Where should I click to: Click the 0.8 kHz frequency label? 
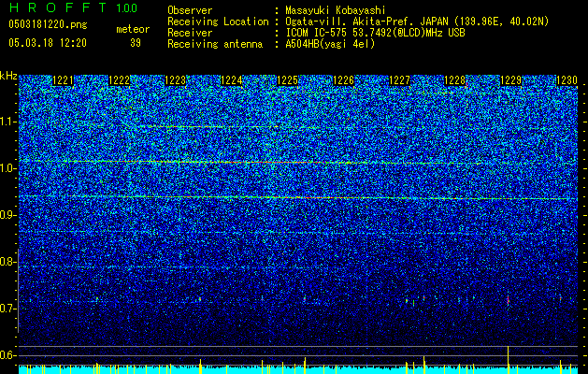[7, 262]
